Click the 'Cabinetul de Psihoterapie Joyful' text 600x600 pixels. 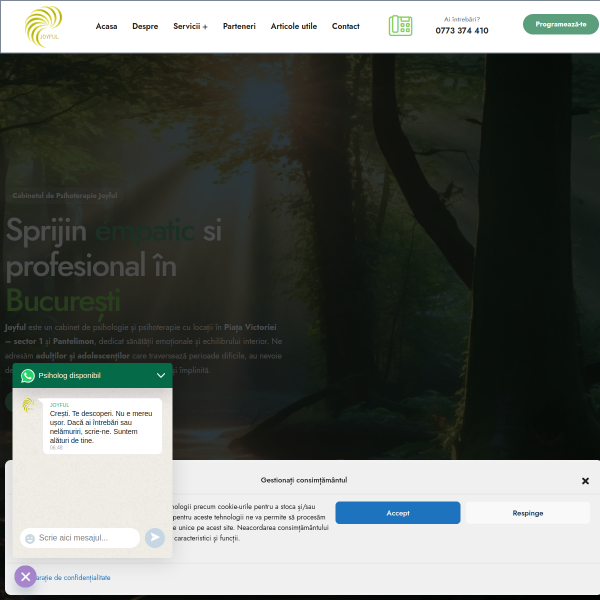[65, 196]
